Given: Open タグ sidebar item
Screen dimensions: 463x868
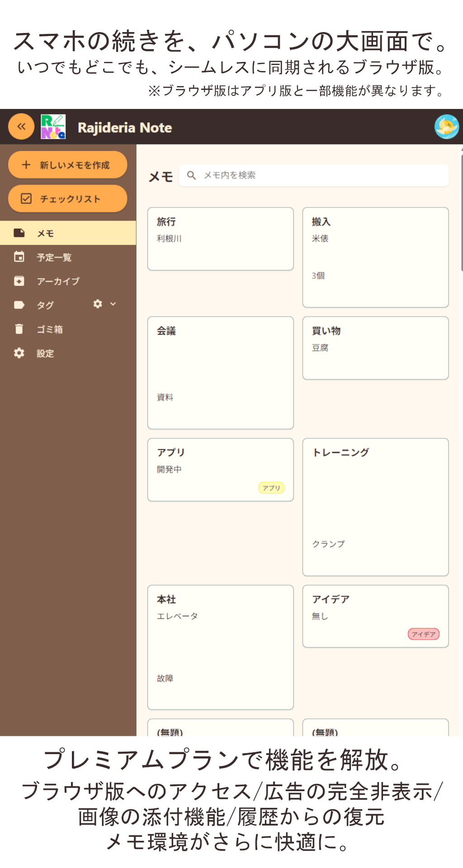Looking at the screenshot, I should (x=45, y=305).
